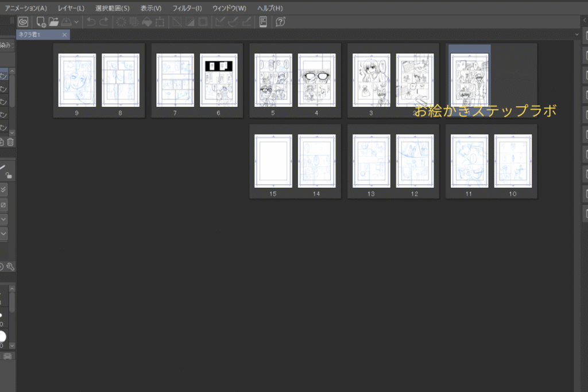Open the ウィンドウ(W) menu
Screen dimensions: 588x392
[x=229, y=8]
